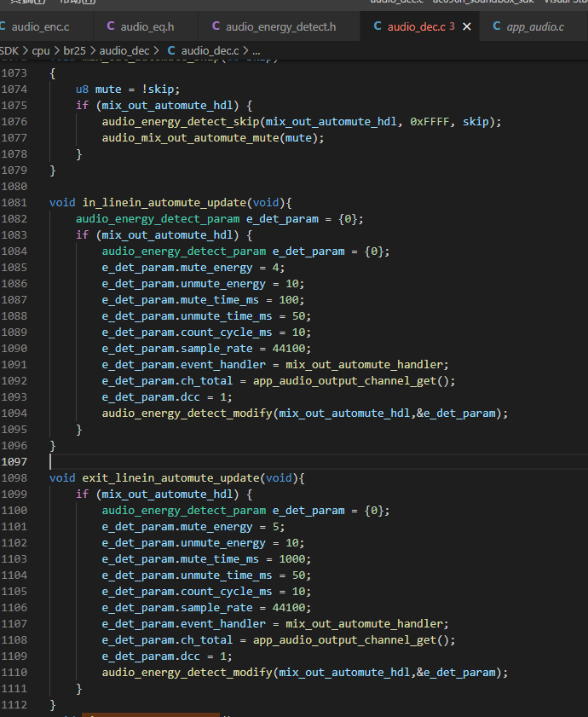The image size is (588, 717).
Task: Click unmute_energy = 10 on line 1086
Action: click(x=203, y=284)
